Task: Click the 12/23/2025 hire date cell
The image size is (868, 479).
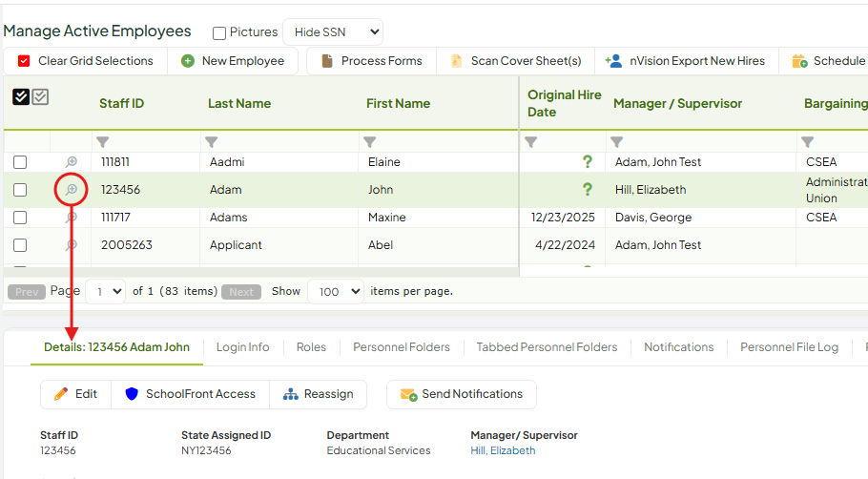Action: pyautogui.click(x=563, y=218)
